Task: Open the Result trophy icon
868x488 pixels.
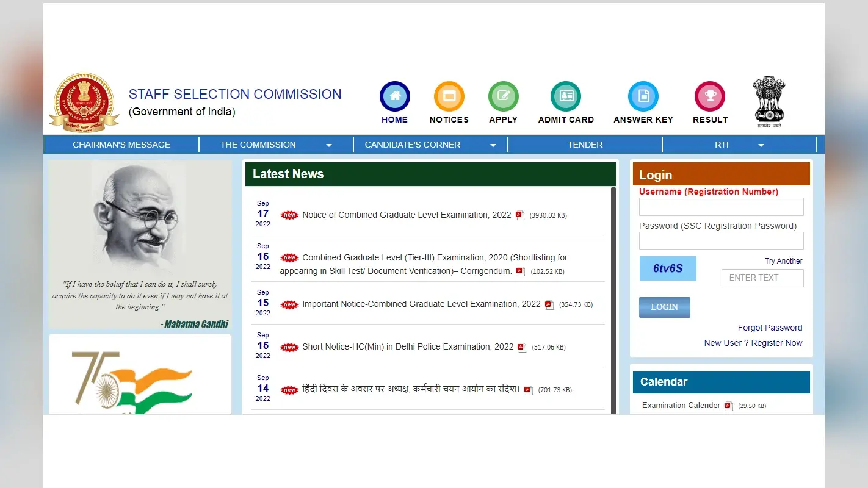Action: pyautogui.click(x=710, y=96)
